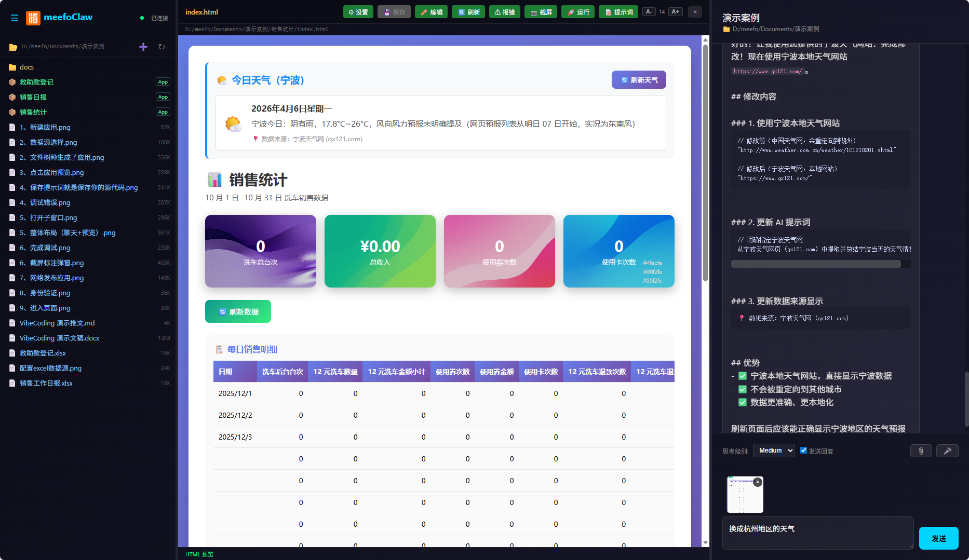
Task: Select the index.html tab
Action: click(x=201, y=11)
